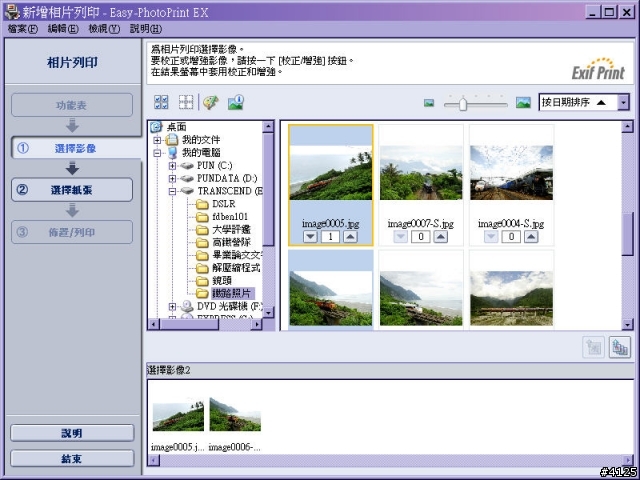Expand the DVD 光碟機 node
Viewport: 640px width, 480px height.
tap(172, 307)
